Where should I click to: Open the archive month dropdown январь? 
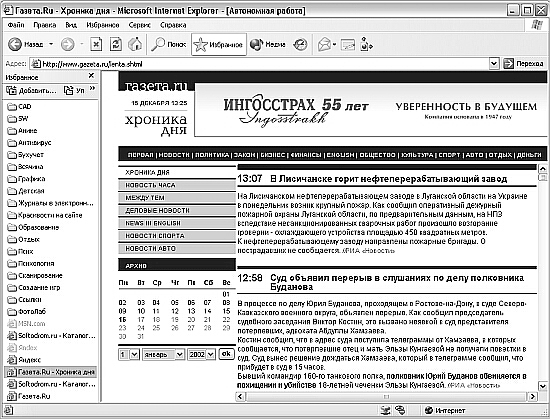pos(163,354)
